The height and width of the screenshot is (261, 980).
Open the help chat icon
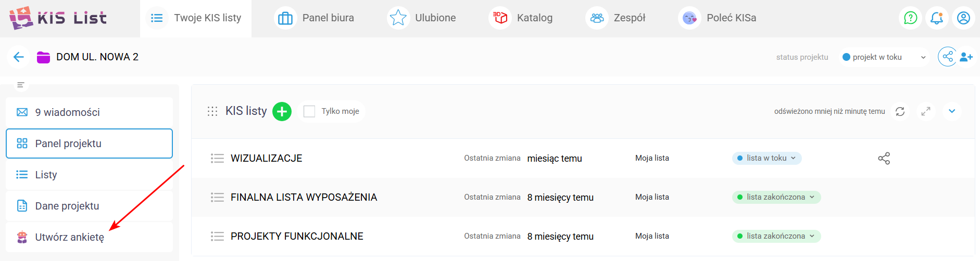910,18
